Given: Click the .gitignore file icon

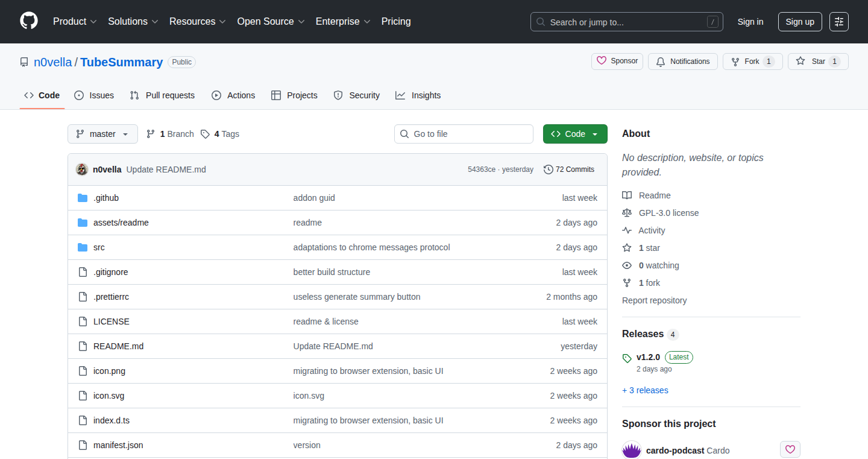Looking at the screenshot, I should (83, 272).
